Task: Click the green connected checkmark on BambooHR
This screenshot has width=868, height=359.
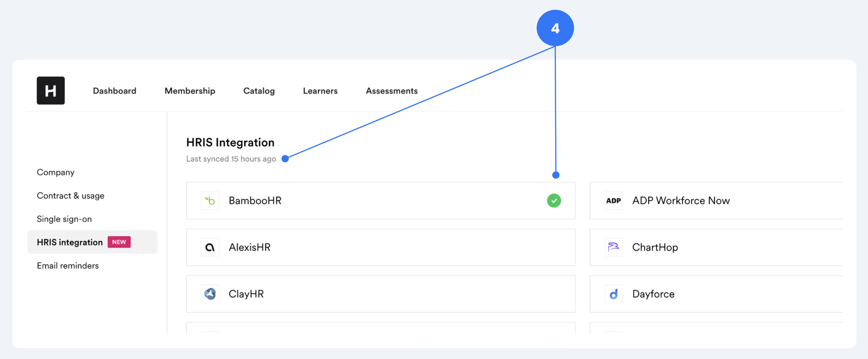Action: (x=553, y=201)
